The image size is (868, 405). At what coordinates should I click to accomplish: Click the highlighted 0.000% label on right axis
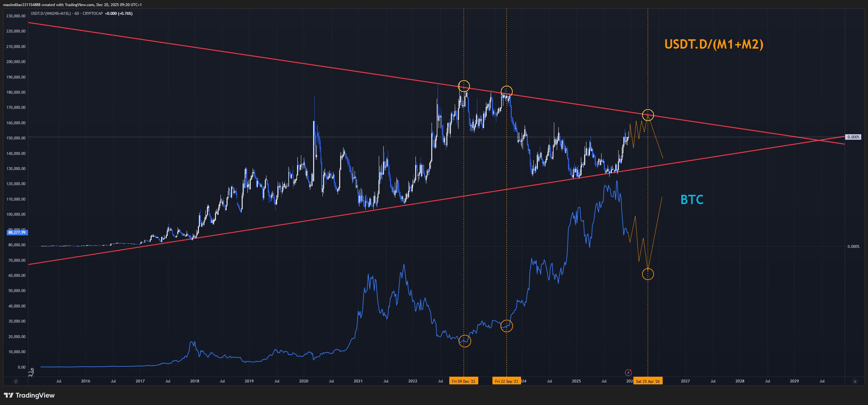854,137
